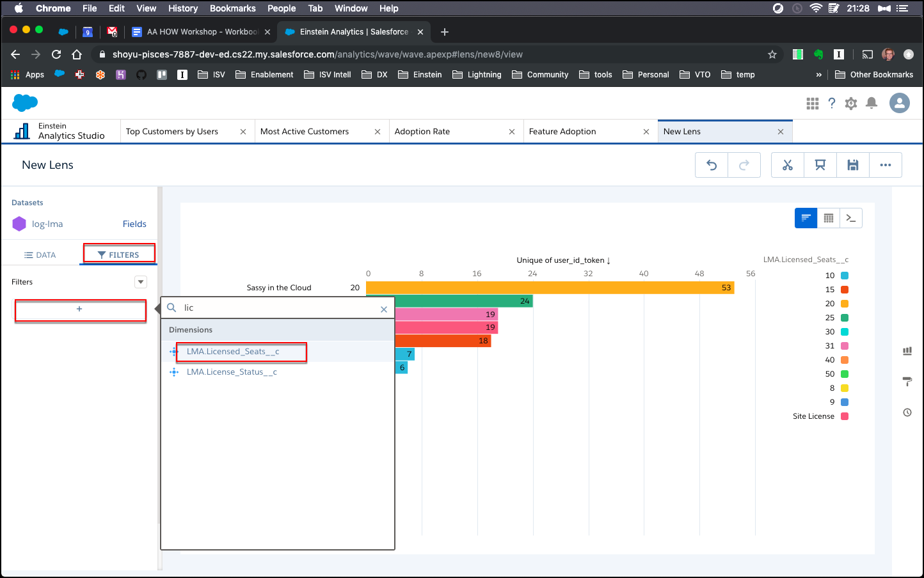This screenshot has height=578, width=924.
Task: Open the Einstein bookmarks folder
Action: pos(420,75)
